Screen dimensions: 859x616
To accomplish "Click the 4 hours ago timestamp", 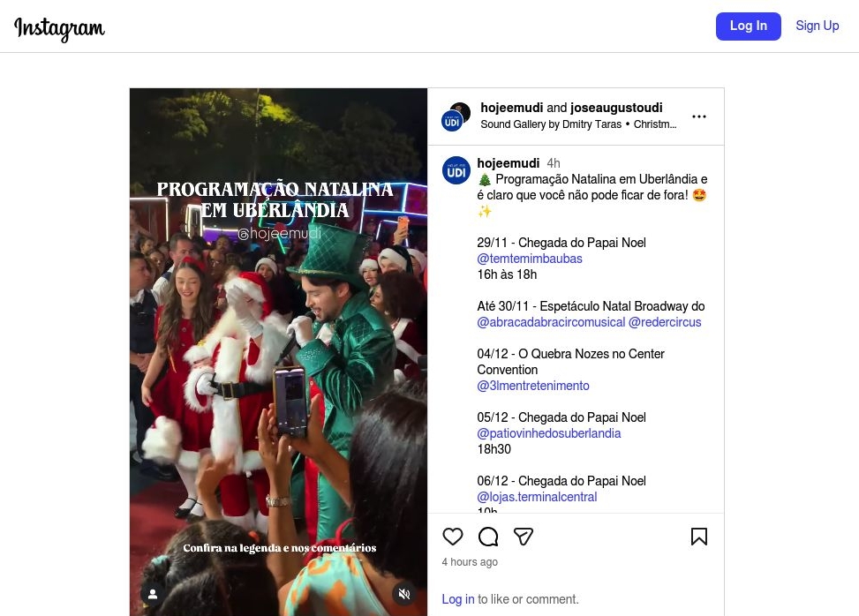I will click(x=470, y=562).
